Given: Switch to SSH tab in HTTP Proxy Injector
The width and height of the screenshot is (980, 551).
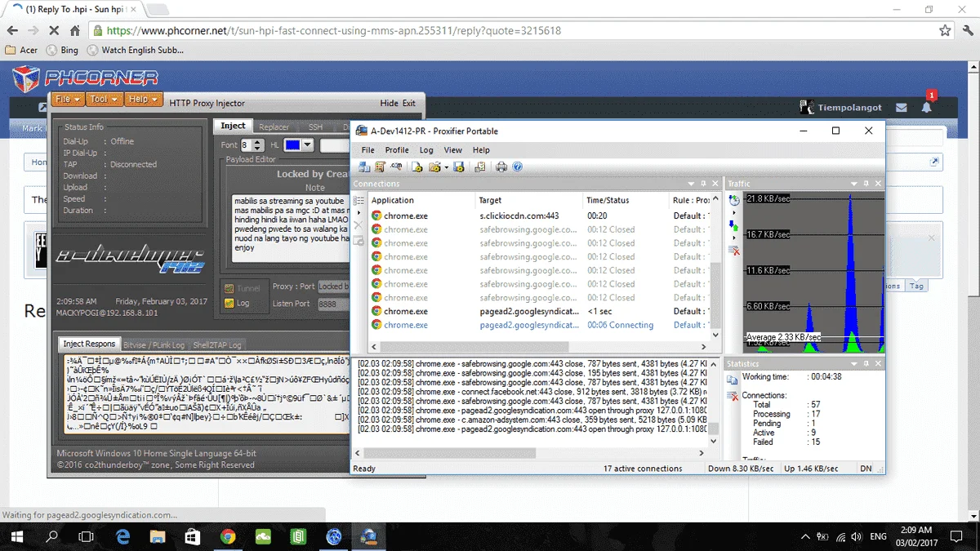Looking at the screenshot, I should [x=315, y=127].
